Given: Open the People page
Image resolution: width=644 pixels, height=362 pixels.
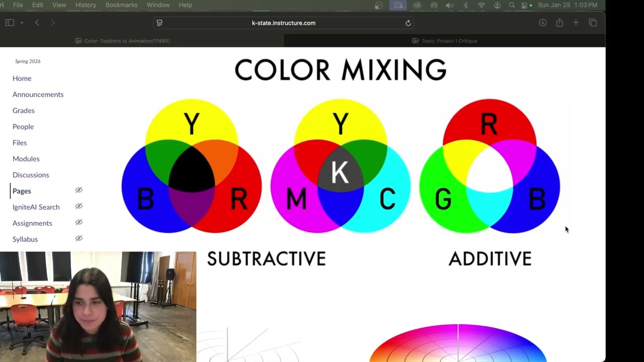Looking at the screenshot, I should coord(23,127).
